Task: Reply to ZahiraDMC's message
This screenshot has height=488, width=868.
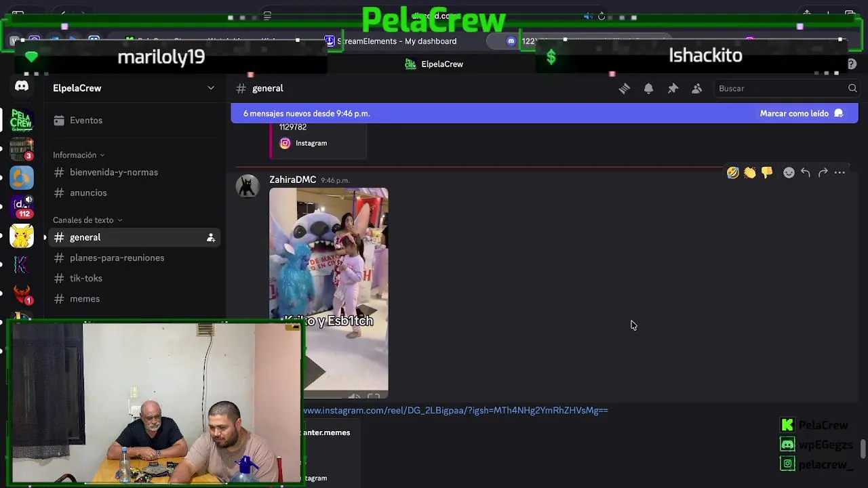Action: click(805, 173)
